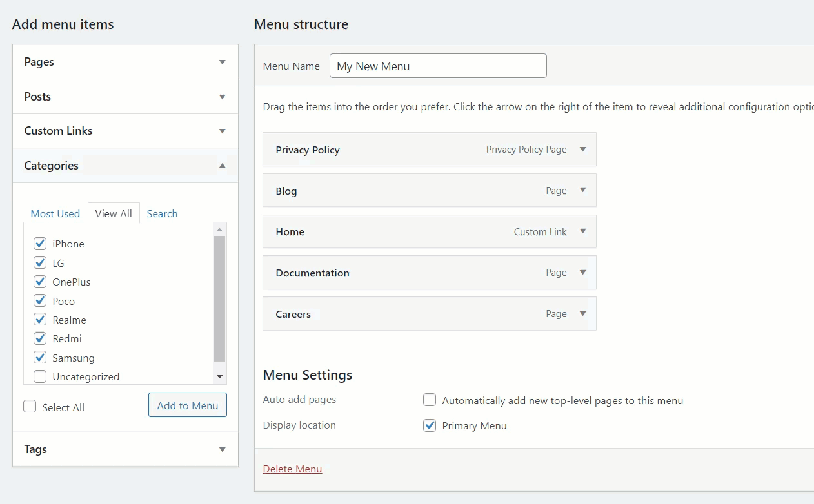814x504 pixels.
Task: Open Careers menu item options arrow
Action: click(x=582, y=314)
